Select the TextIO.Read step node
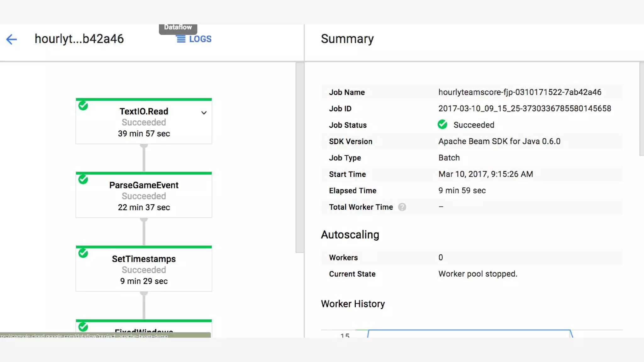 pyautogui.click(x=144, y=122)
